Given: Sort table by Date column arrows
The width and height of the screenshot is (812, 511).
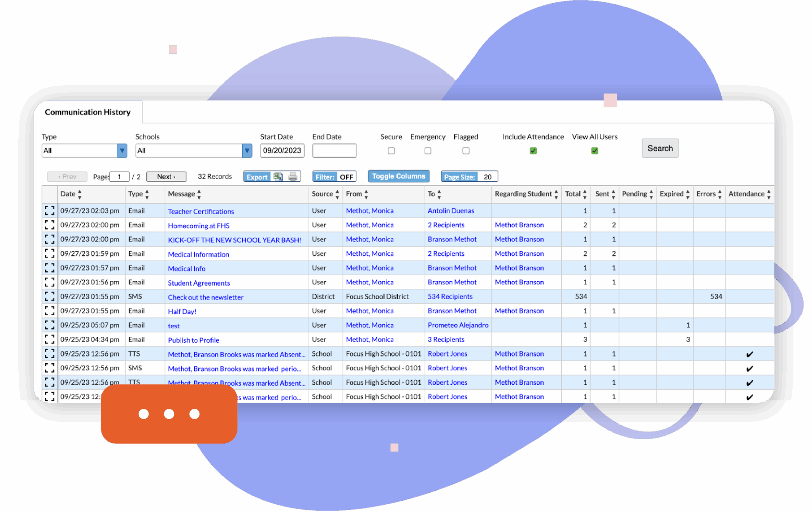Looking at the screenshot, I should click(80, 194).
